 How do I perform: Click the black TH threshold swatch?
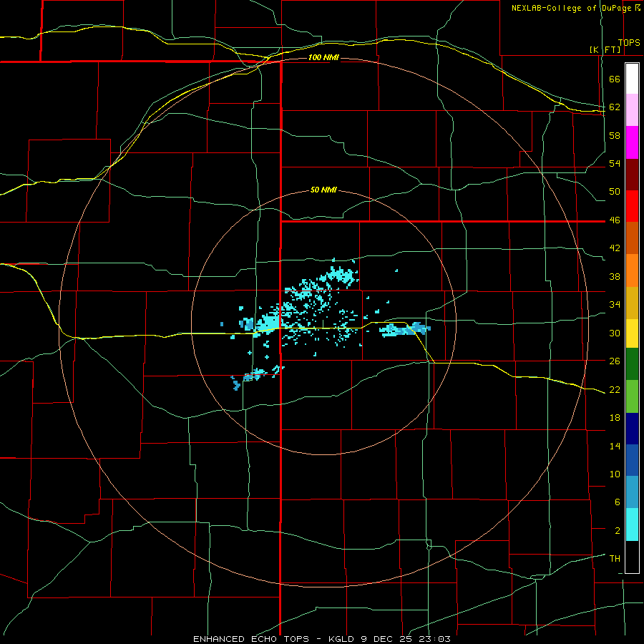tap(632, 557)
